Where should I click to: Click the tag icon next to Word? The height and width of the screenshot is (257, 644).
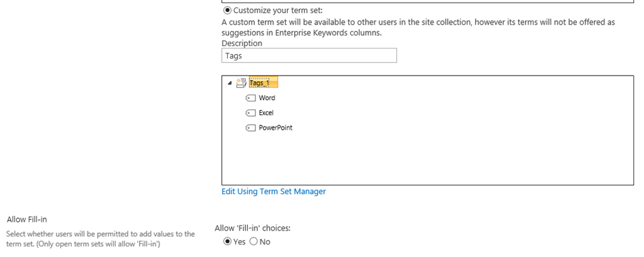[x=250, y=98]
